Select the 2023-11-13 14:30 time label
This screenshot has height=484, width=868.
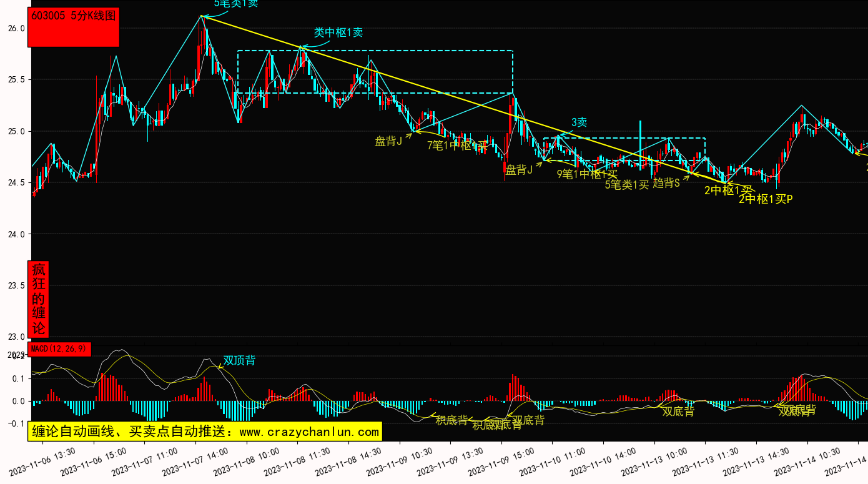coord(756,462)
